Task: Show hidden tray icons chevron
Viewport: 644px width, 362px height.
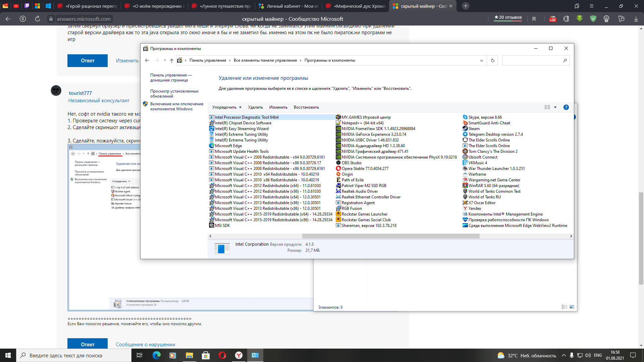Action: (563, 355)
